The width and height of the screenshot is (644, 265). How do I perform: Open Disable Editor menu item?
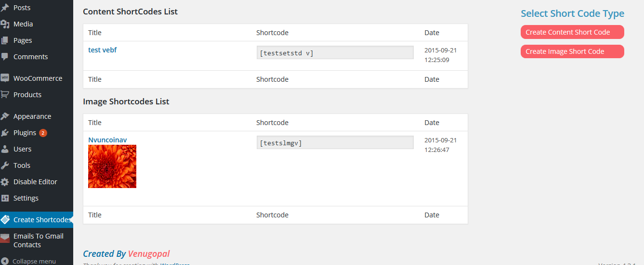click(35, 182)
